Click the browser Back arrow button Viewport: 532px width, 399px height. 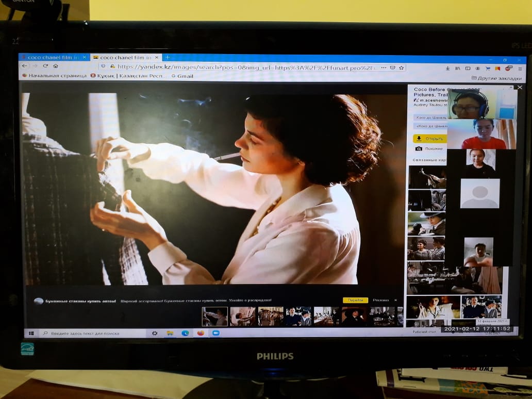(24, 66)
